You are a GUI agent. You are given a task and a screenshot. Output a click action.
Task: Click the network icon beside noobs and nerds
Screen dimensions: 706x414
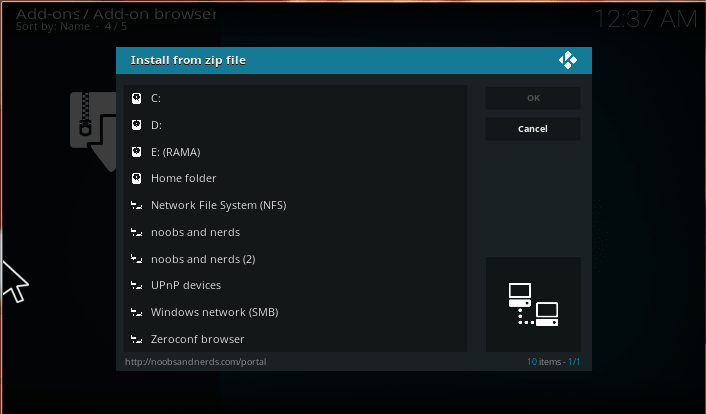tap(136, 232)
